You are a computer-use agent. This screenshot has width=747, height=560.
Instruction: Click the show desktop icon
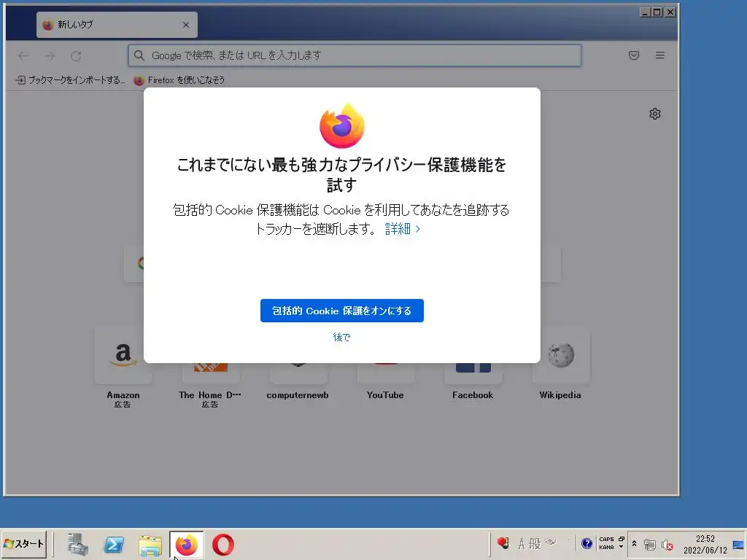(x=738, y=544)
